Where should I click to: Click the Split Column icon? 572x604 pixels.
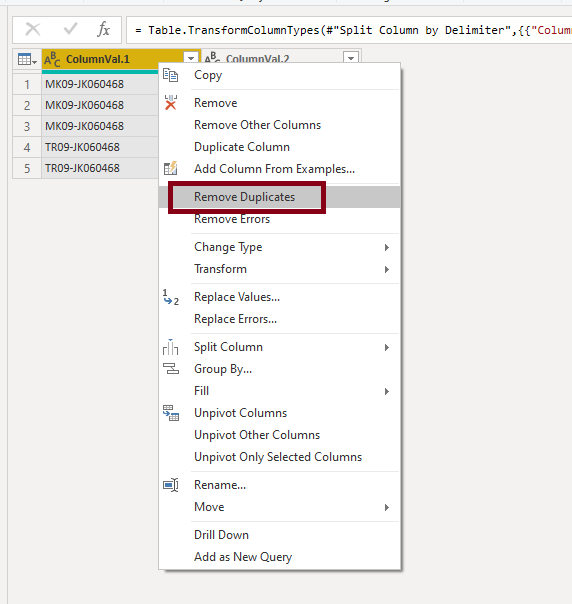pyautogui.click(x=170, y=347)
